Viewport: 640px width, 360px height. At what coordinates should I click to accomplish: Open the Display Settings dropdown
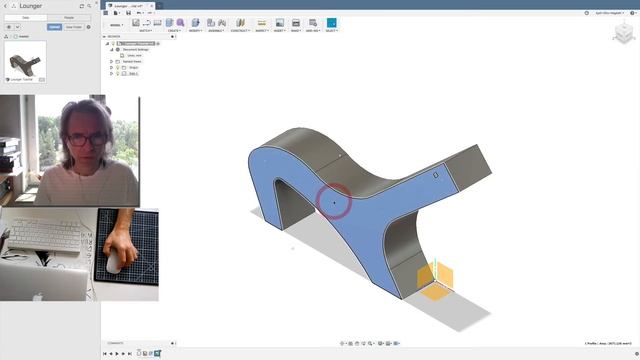click(380, 343)
